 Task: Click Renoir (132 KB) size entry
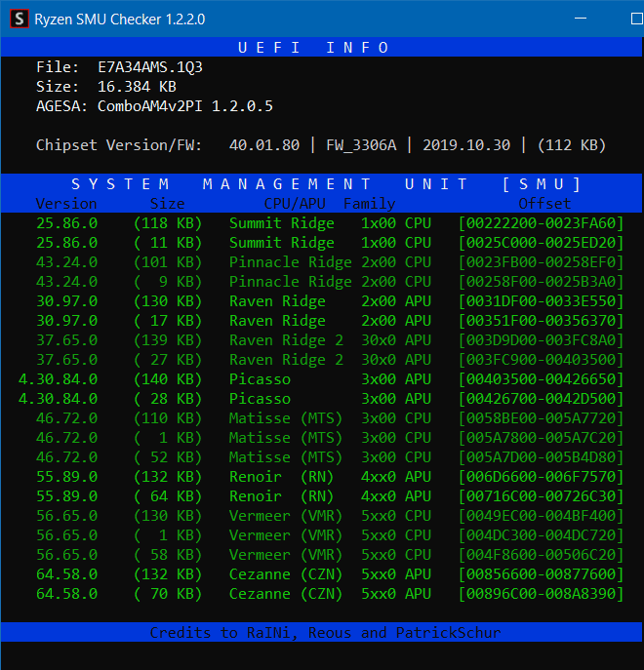pyautogui.click(x=168, y=477)
